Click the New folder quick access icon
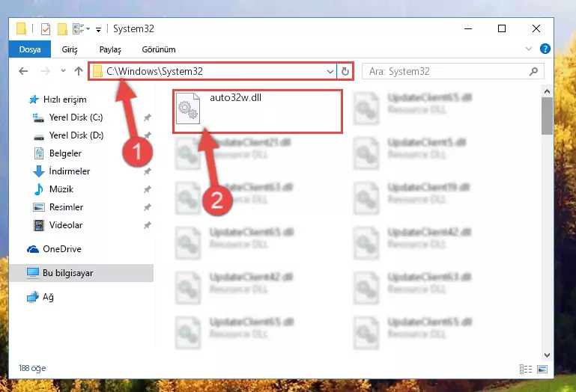576x392 pixels. (62, 28)
